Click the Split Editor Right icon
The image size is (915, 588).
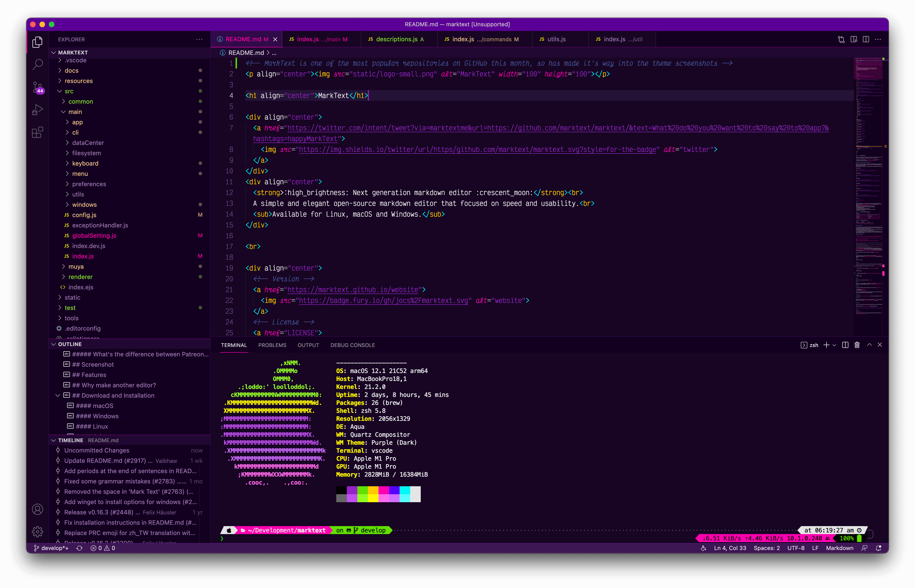(x=866, y=39)
